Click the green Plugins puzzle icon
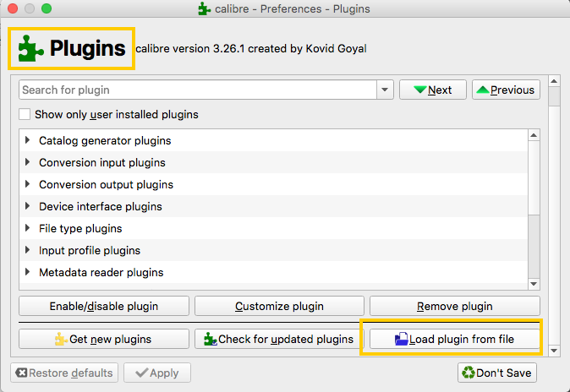This screenshot has height=392, width=570. [x=31, y=48]
